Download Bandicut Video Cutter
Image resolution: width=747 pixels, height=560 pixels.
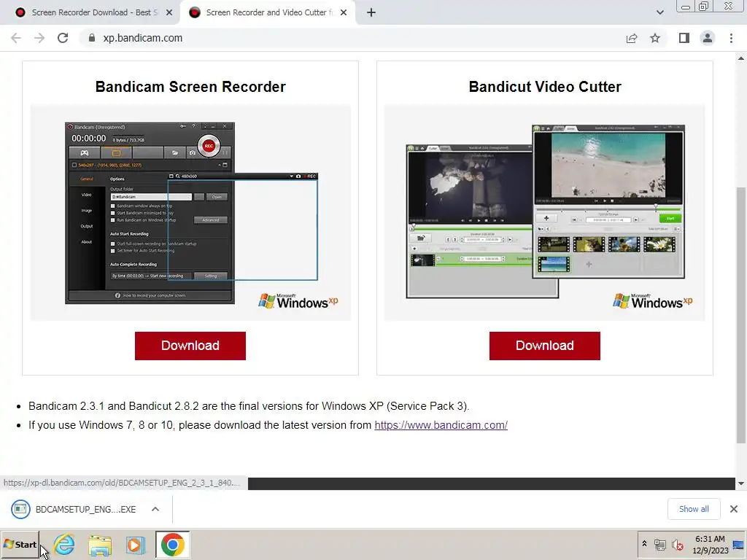(x=544, y=346)
